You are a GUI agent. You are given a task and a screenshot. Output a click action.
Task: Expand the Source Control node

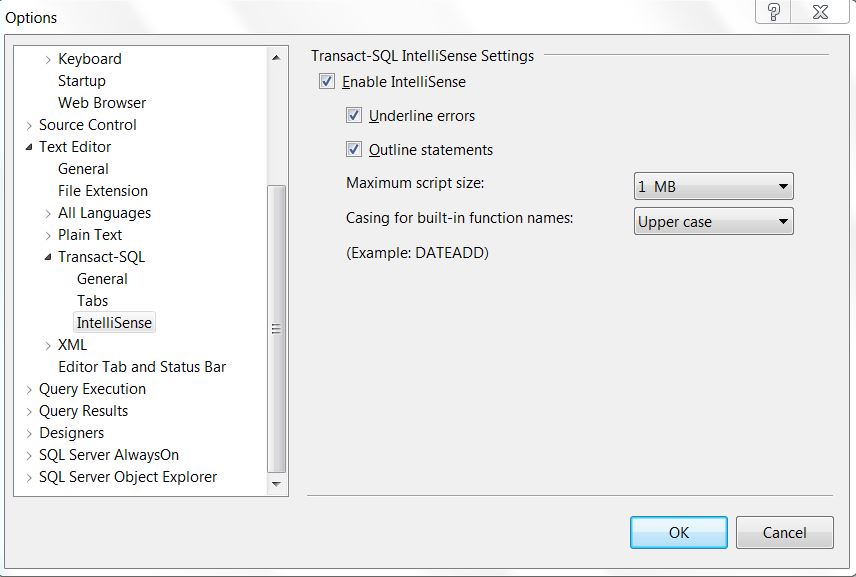[x=28, y=124]
